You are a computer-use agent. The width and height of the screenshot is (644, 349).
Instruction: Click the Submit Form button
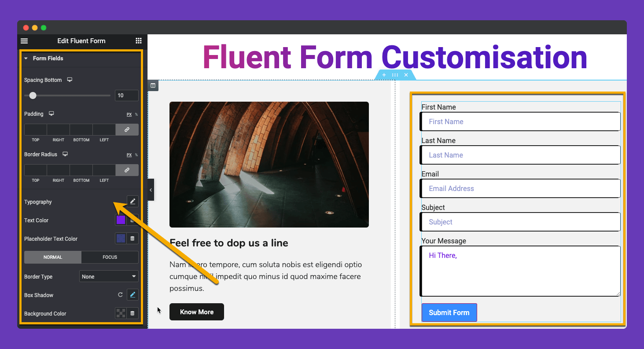tap(449, 312)
